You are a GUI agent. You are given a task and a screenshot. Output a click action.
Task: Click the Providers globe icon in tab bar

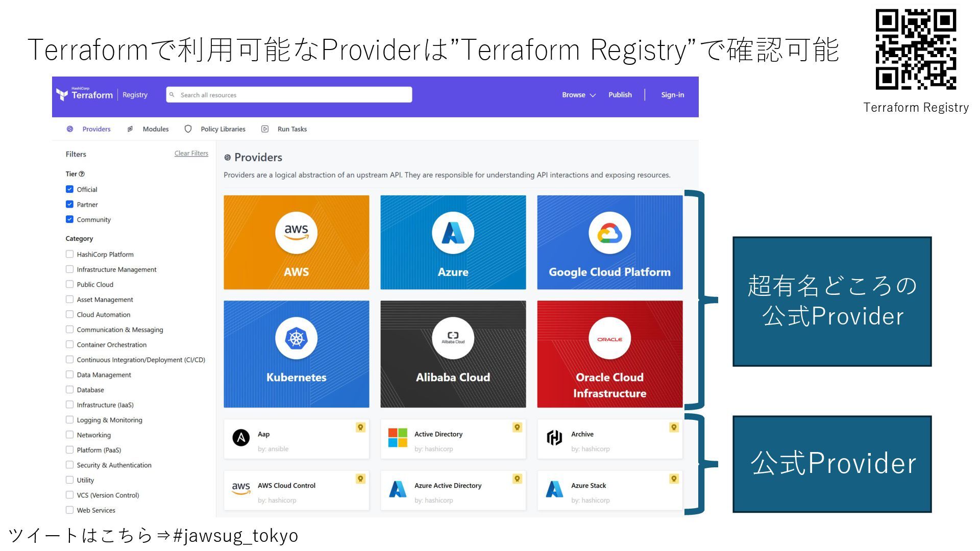[x=70, y=129]
